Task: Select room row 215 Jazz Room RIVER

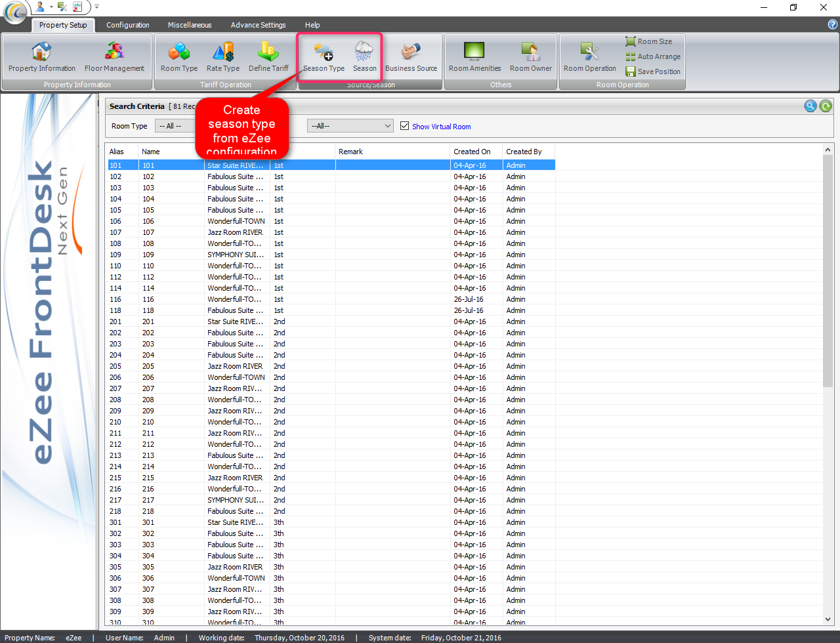Action: pos(331,478)
